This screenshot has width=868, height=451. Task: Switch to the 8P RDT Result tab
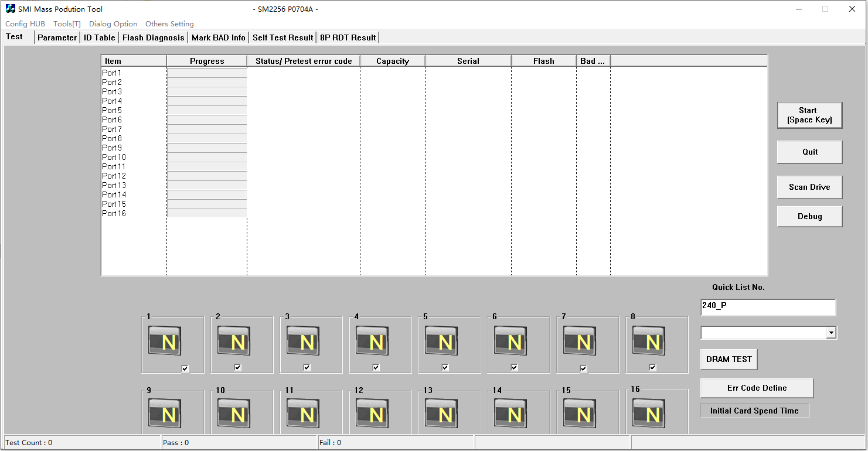pos(348,37)
